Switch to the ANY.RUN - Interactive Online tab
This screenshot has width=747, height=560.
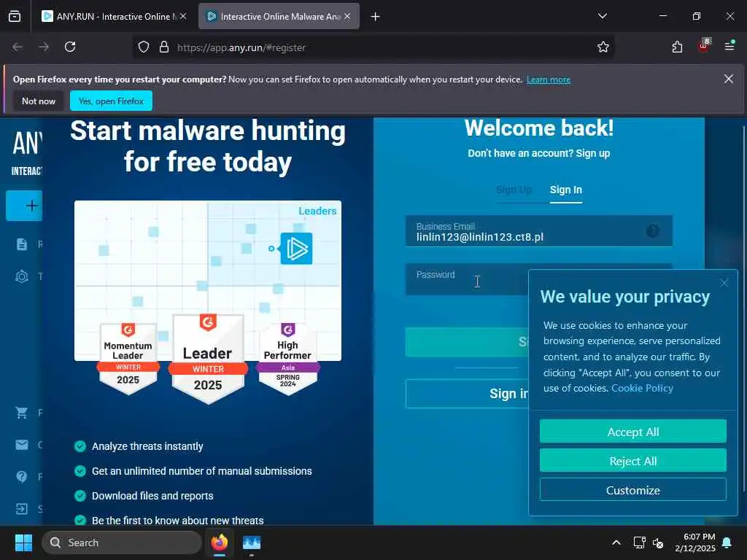click(x=115, y=16)
